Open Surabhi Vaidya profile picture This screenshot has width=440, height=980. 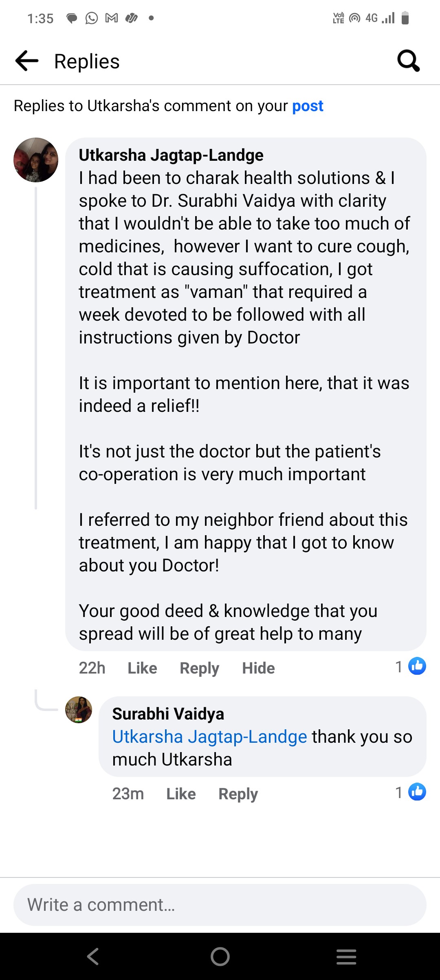(x=79, y=710)
